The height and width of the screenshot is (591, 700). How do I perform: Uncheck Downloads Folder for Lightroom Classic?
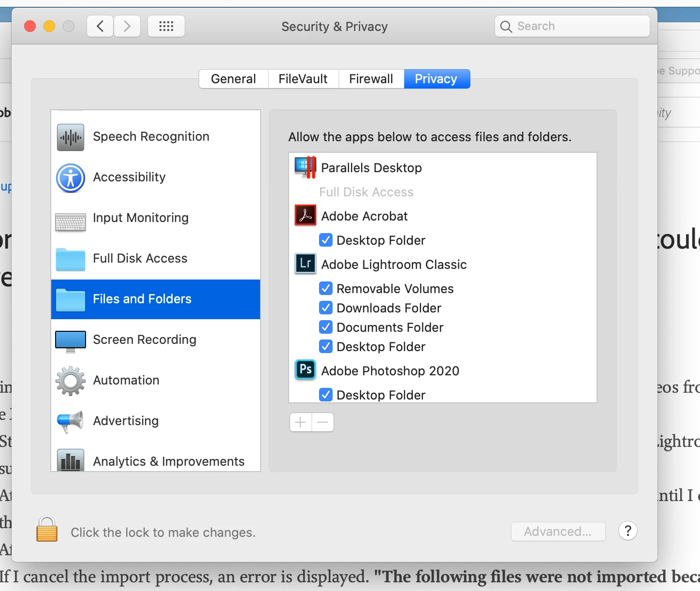tap(326, 308)
